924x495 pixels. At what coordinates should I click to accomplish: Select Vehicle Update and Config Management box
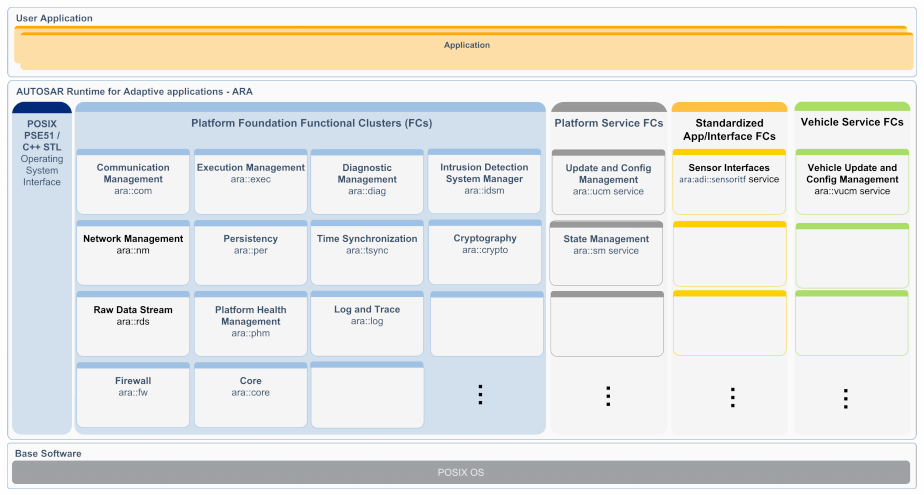pos(852,182)
